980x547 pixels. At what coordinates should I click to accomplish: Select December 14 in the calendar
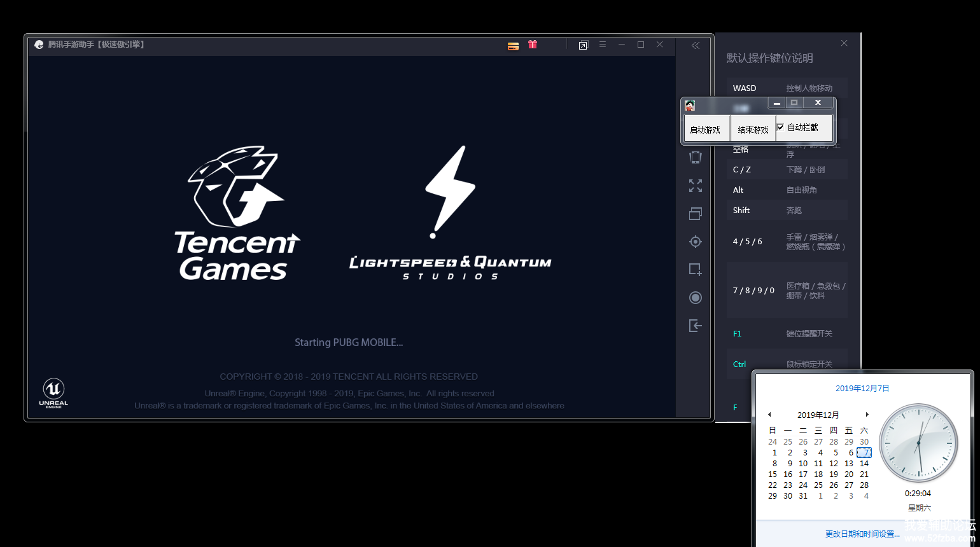click(864, 464)
